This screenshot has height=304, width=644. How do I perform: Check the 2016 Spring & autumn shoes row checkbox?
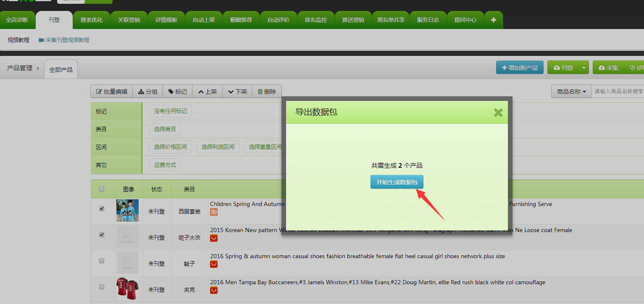[102, 261]
